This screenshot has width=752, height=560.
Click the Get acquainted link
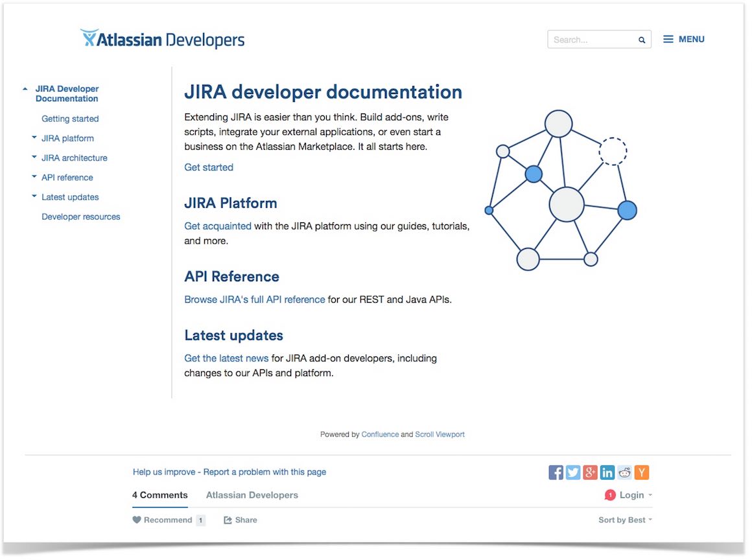(218, 226)
